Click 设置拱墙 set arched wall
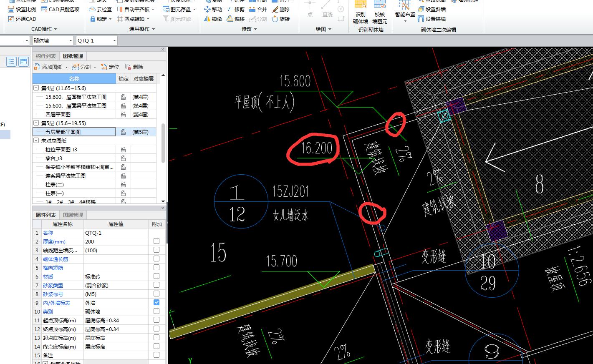The image size is (593, 364). pos(432,19)
